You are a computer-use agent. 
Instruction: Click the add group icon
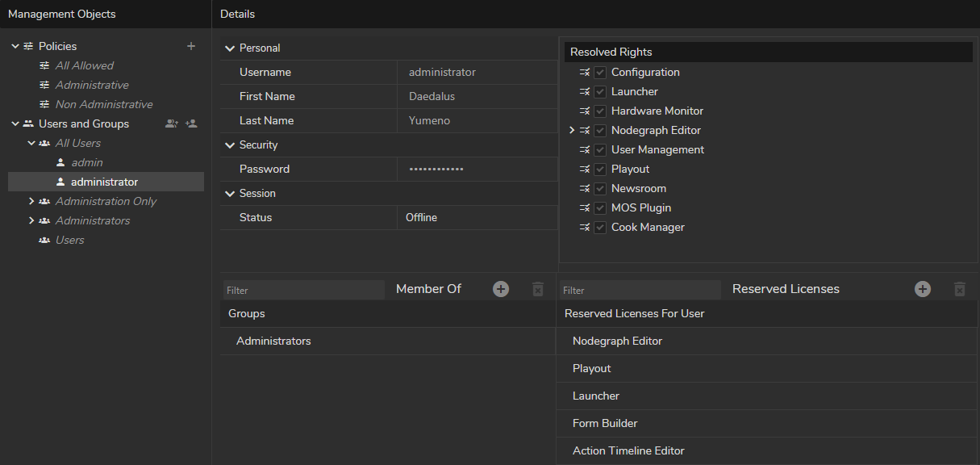(171, 124)
